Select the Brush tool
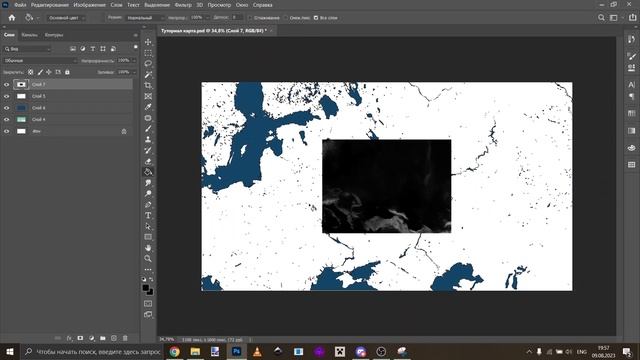The height and width of the screenshot is (360, 640). [148, 129]
